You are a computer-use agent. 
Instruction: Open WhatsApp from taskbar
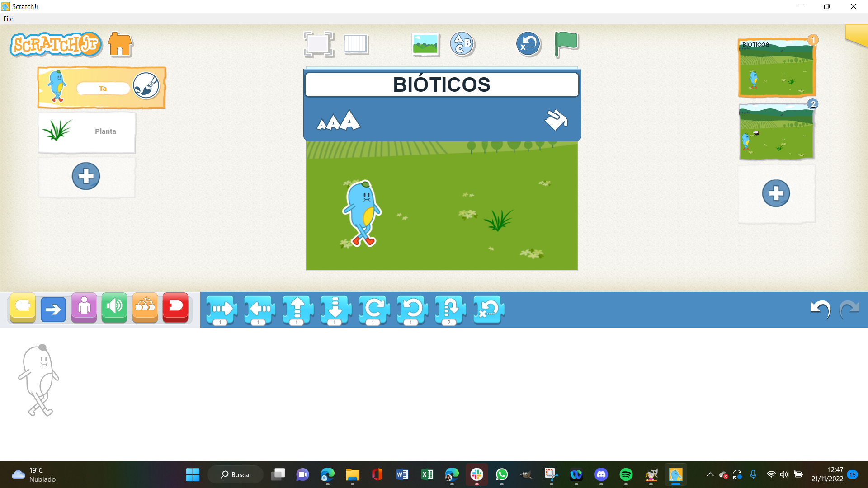502,474
